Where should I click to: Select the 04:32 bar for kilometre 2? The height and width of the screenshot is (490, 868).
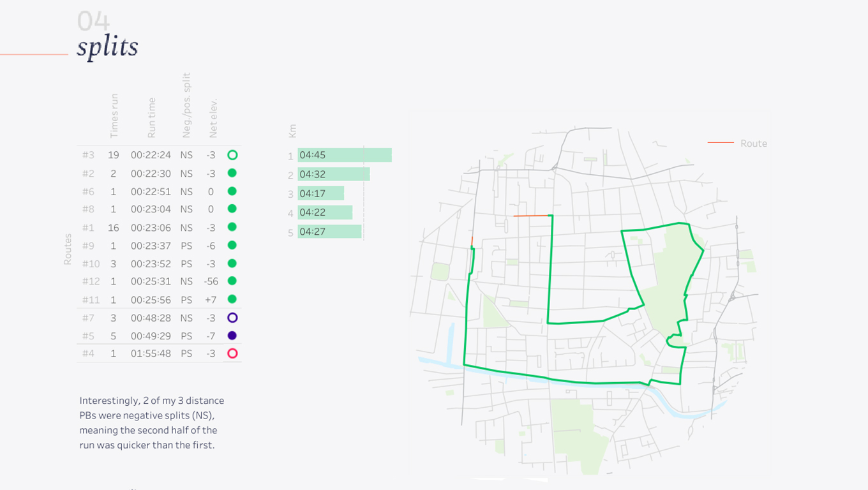(x=333, y=174)
